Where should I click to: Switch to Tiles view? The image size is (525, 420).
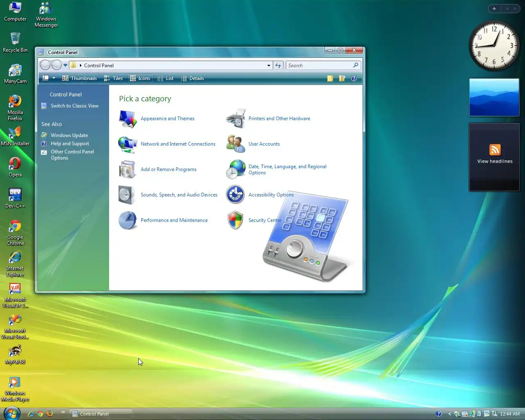[x=114, y=78]
